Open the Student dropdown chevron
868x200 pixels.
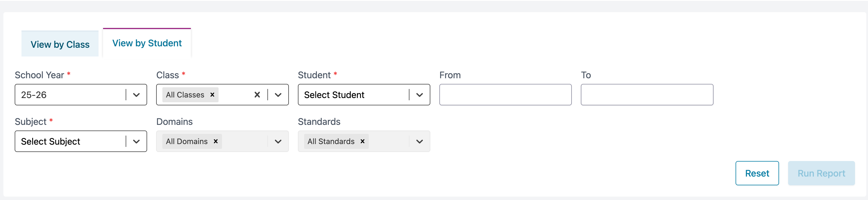[x=420, y=95]
